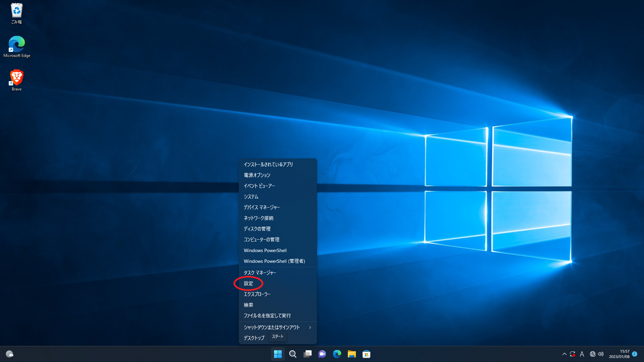Viewport: 644px width, 362px height.
Task: Open Microsoft Store from the taskbar
Action: coord(366,354)
